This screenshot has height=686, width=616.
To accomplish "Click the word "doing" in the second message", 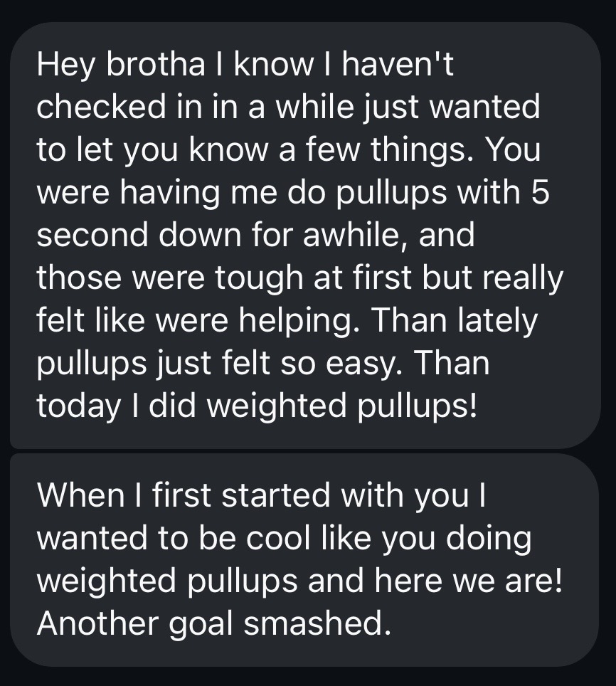I will pos(489,539).
